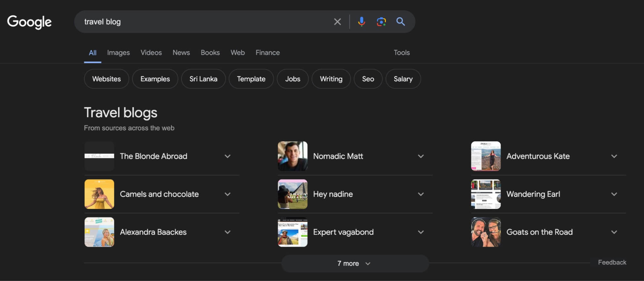The height and width of the screenshot is (281, 644).
Task: Start voice search with microphone icon
Action: pyautogui.click(x=361, y=22)
